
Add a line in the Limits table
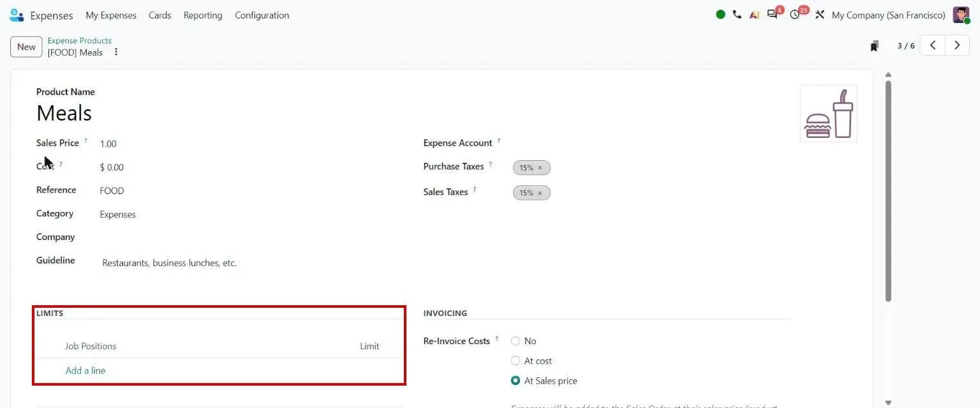tap(85, 370)
